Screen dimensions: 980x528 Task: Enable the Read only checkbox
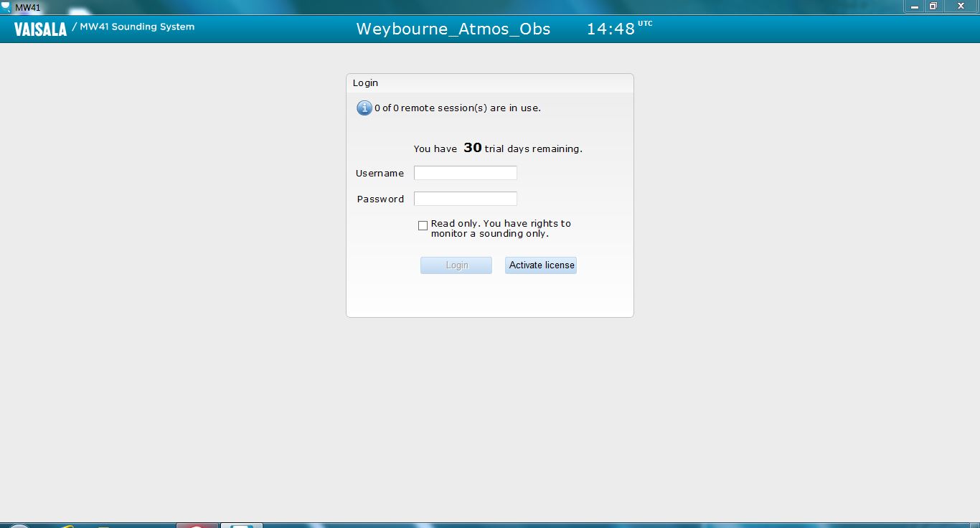point(423,225)
